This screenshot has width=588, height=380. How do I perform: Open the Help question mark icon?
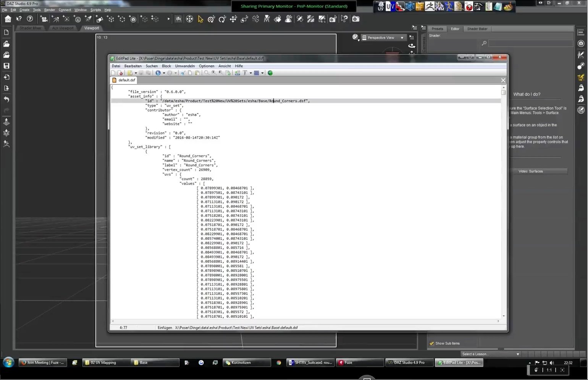30,19
